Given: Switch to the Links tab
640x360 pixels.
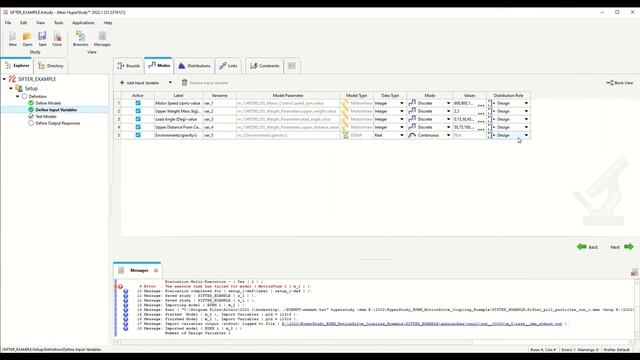Looking at the screenshot, I should [x=228, y=66].
